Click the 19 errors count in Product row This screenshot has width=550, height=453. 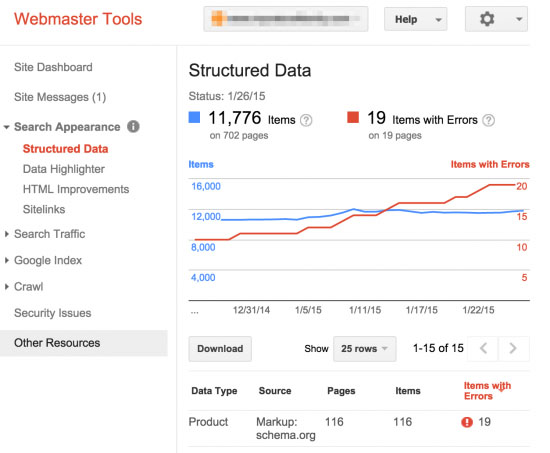coord(484,422)
